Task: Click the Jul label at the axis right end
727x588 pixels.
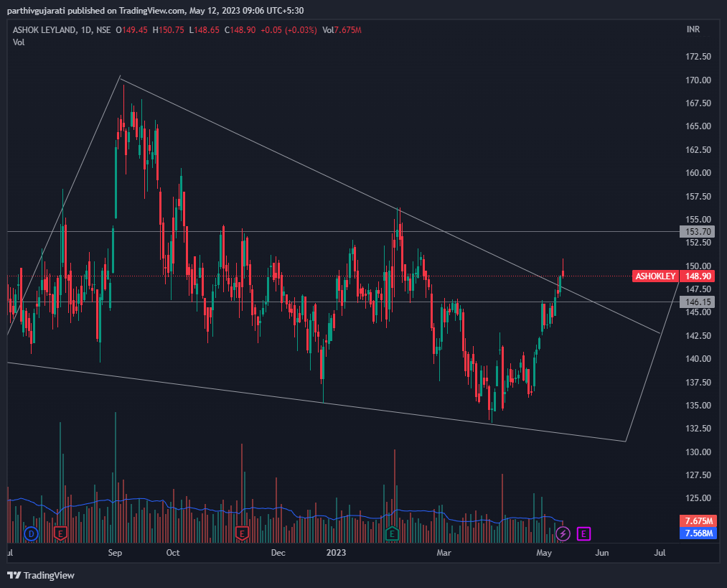Action: point(660,553)
